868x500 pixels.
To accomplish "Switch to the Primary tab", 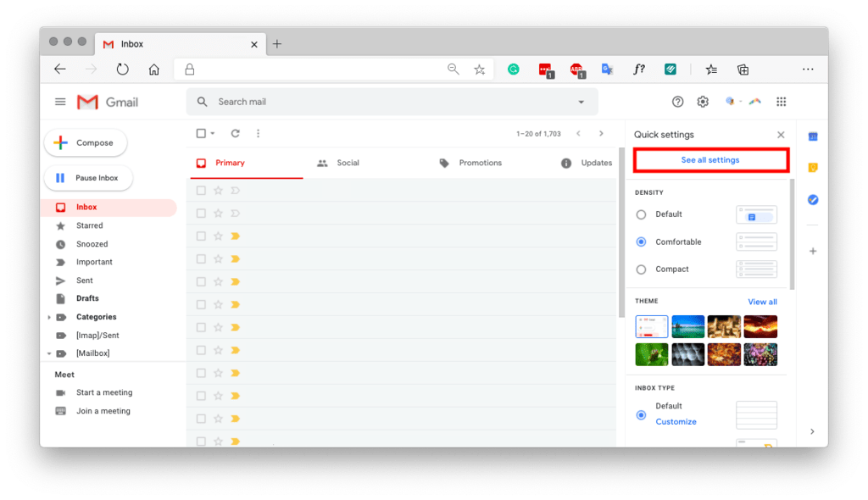I will click(x=247, y=163).
